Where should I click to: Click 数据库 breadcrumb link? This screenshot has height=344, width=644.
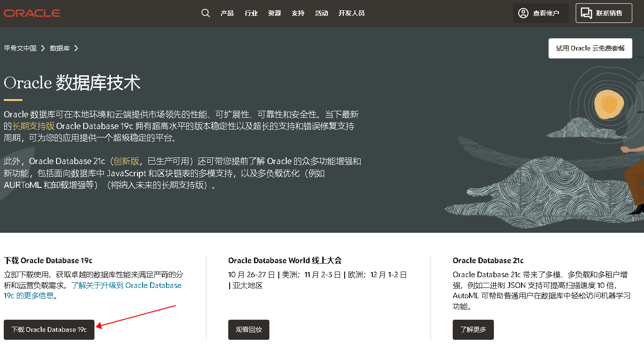pos(60,48)
